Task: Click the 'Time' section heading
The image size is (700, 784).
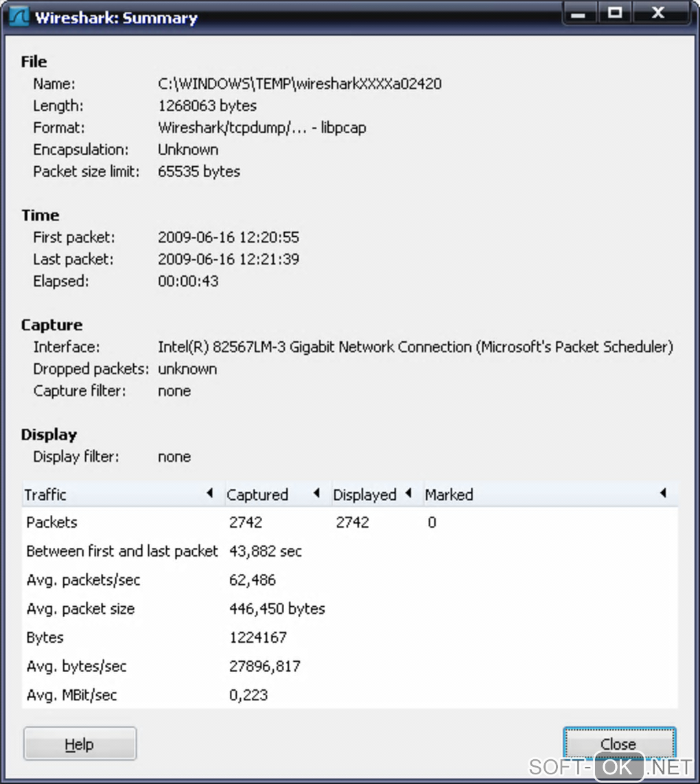Action: tap(40, 215)
